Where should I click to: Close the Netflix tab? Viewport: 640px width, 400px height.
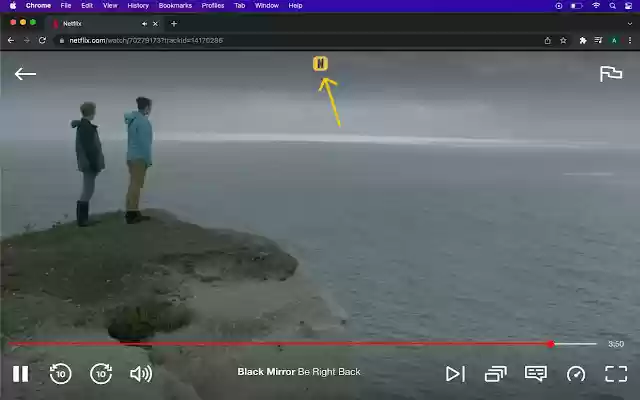(x=155, y=24)
